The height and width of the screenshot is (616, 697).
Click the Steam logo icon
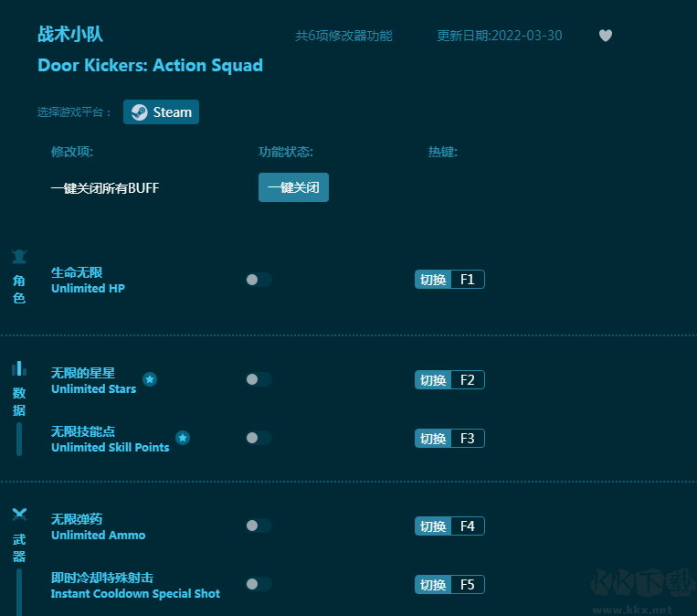coord(139,112)
